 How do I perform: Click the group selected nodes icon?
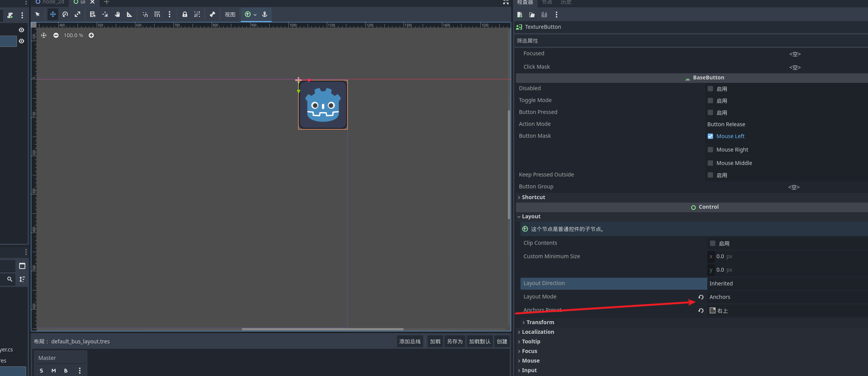click(197, 14)
